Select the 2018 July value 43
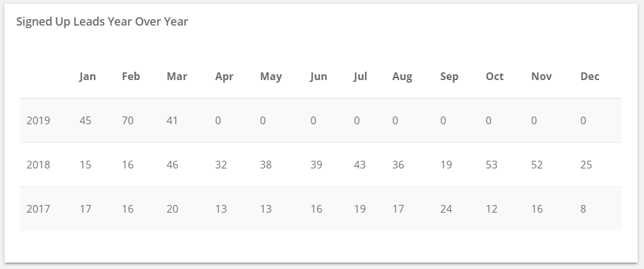 (360, 165)
